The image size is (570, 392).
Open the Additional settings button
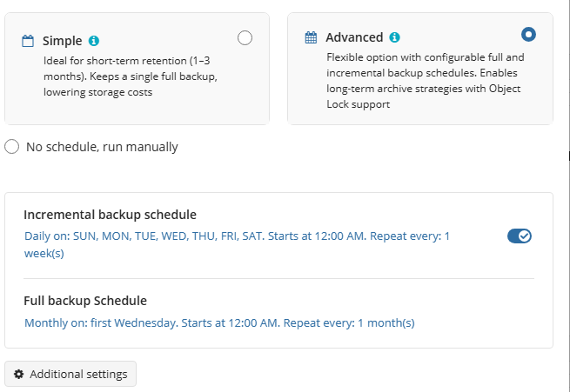pyautogui.click(x=70, y=374)
